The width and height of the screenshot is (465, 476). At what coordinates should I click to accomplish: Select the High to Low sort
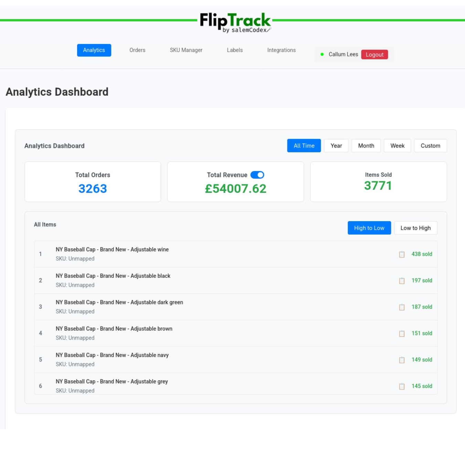[x=369, y=228]
